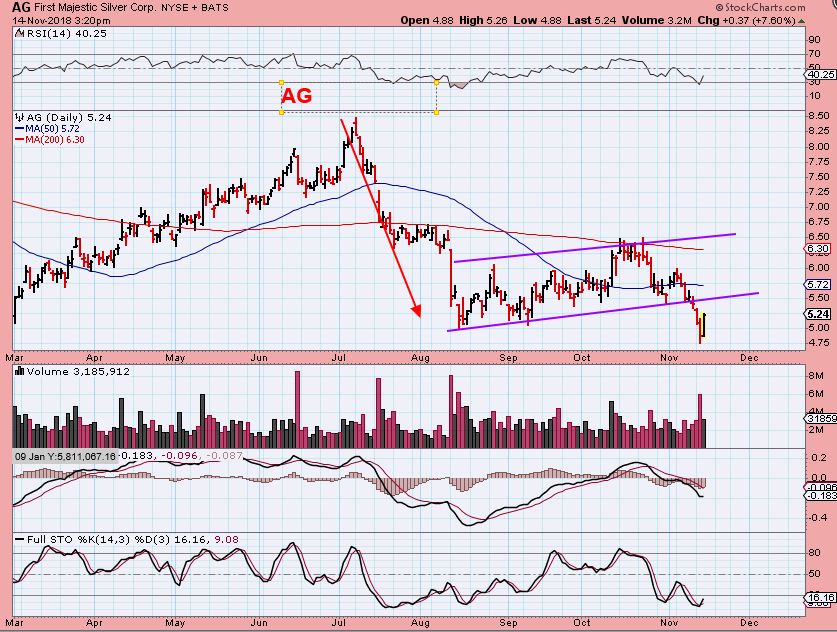
Task: Click the up triangle after Chg percentage
Action: (801, 21)
